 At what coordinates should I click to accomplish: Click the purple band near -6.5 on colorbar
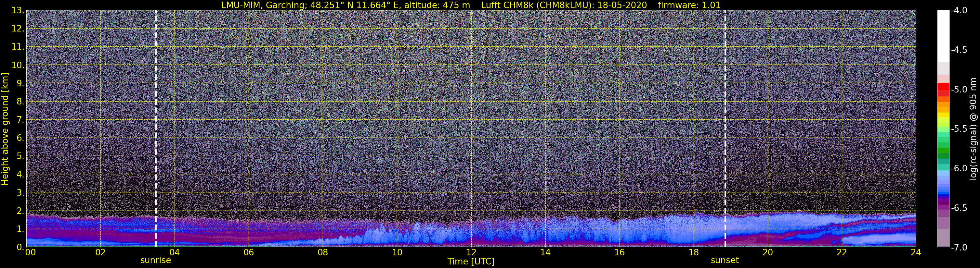943,208
